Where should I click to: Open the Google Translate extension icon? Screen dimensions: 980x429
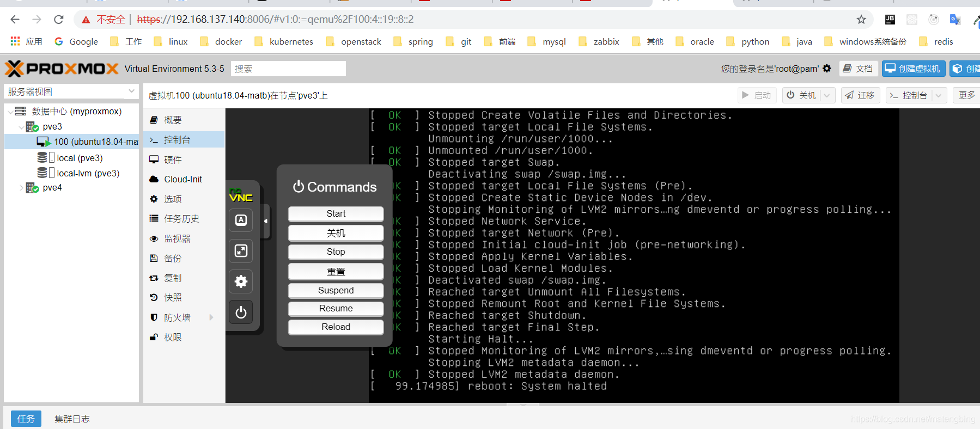click(x=955, y=20)
